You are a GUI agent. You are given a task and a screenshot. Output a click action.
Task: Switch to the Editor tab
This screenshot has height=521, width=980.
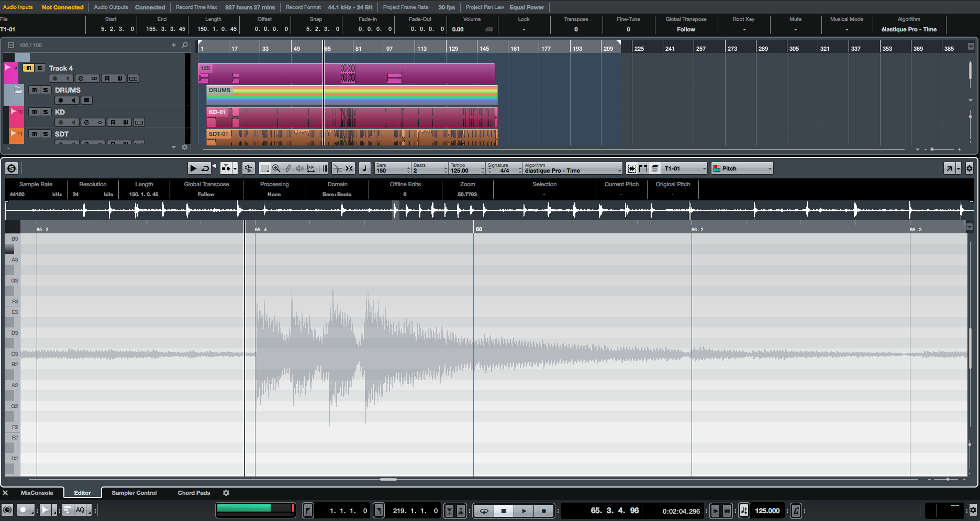tap(82, 493)
